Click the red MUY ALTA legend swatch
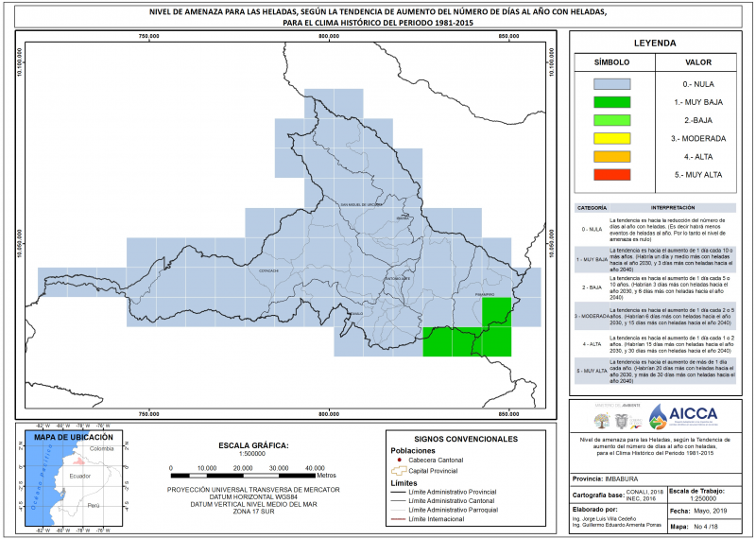Screen dimensions: 756x539 tap(611, 175)
